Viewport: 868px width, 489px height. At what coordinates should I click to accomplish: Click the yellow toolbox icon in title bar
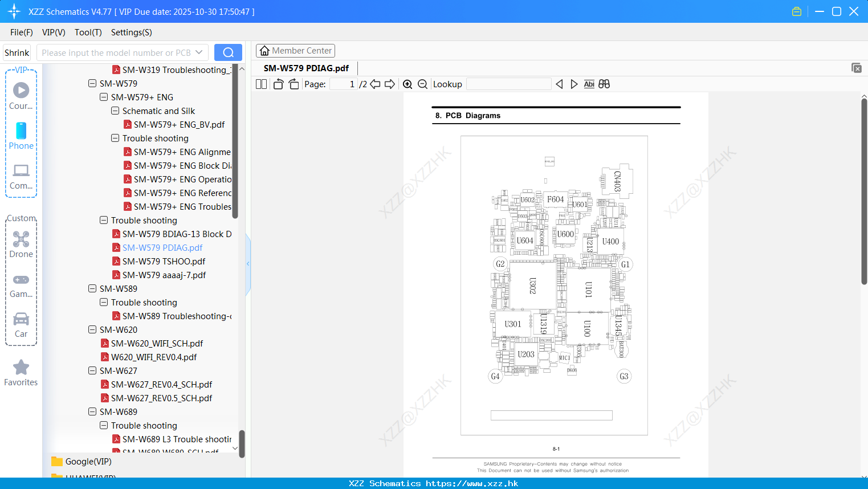tap(797, 11)
